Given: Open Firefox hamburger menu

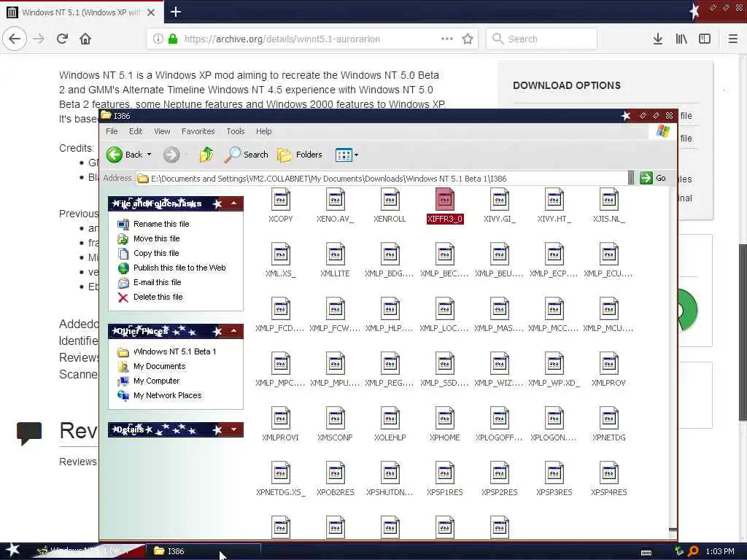Looking at the screenshot, I should [x=732, y=39].
